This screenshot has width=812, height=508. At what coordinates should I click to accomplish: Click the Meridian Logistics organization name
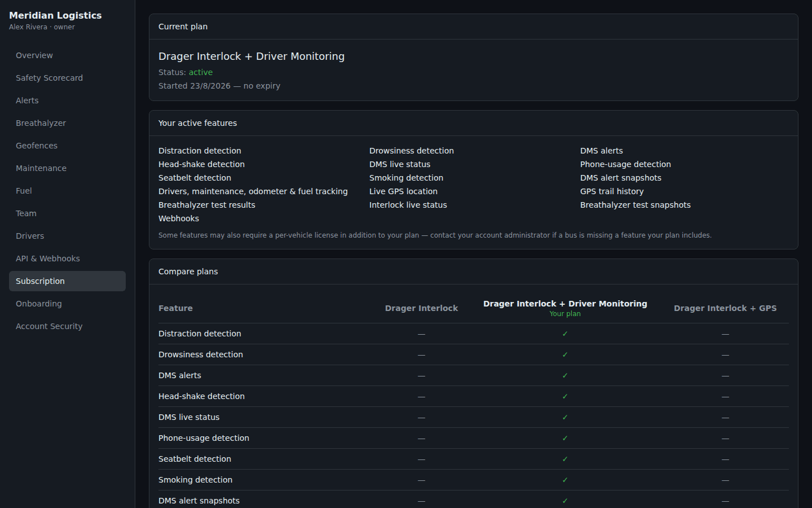click(x=55, y=15)
